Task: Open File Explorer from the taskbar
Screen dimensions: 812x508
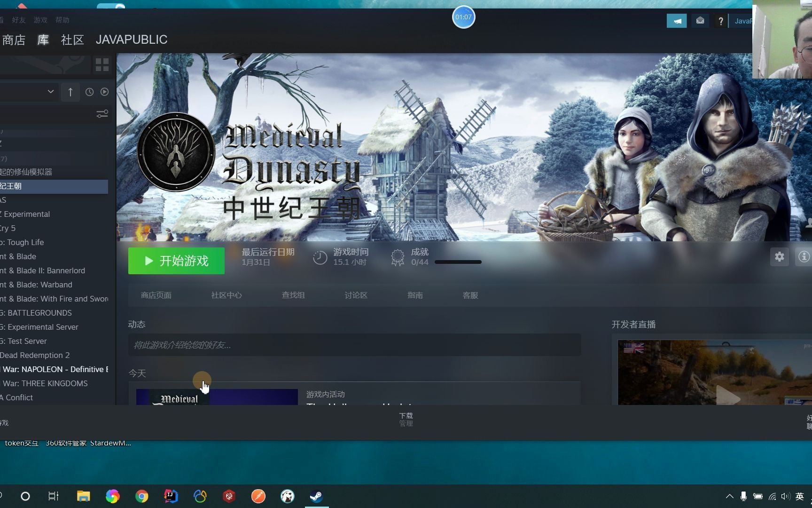Action: pyautogui.click(x=84, y=496)
